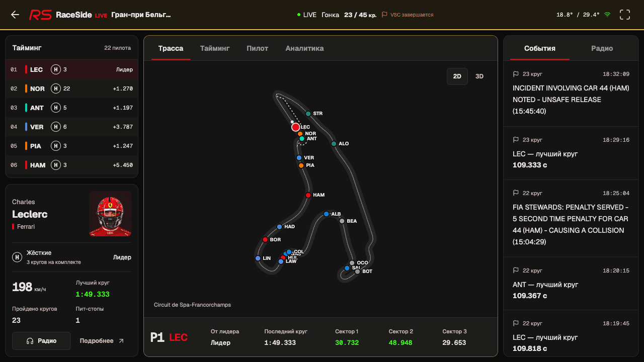Image resolution: width=644 pixels, height=362 pixels.
Task: Select the HAM marker on track map
Action: pyautogui.click(x=308, y=195)
